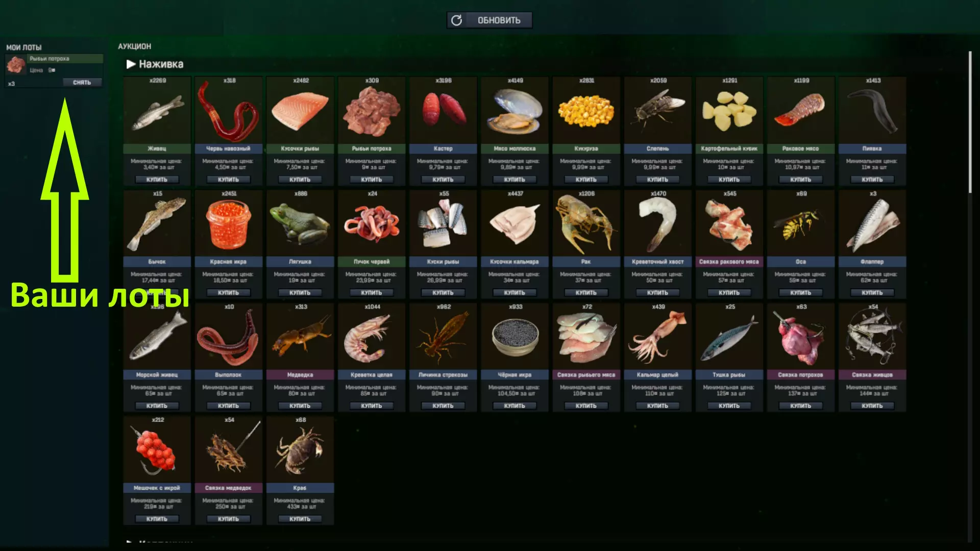Buy Кастер using its КУПИТЬ button
Image resolution: width=980 pixels, height=551 pixels.
443,180
